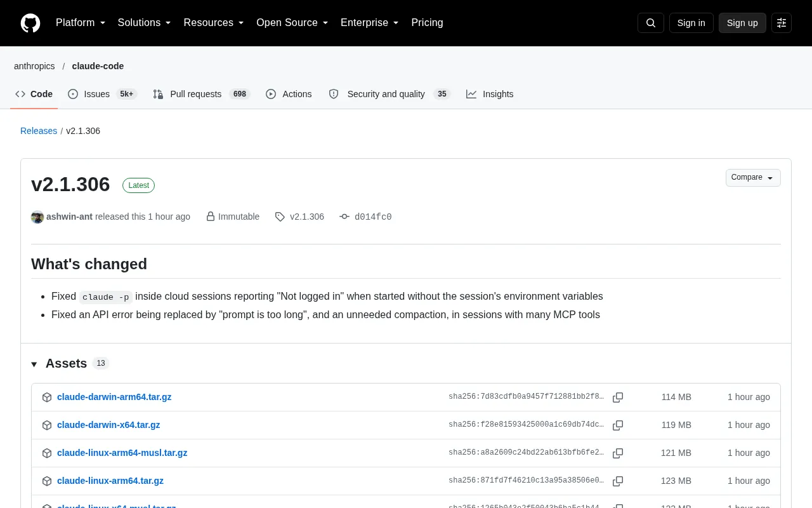Copy sha256 of claude-darwin-arm64.tar.gz

coord(618,398)
